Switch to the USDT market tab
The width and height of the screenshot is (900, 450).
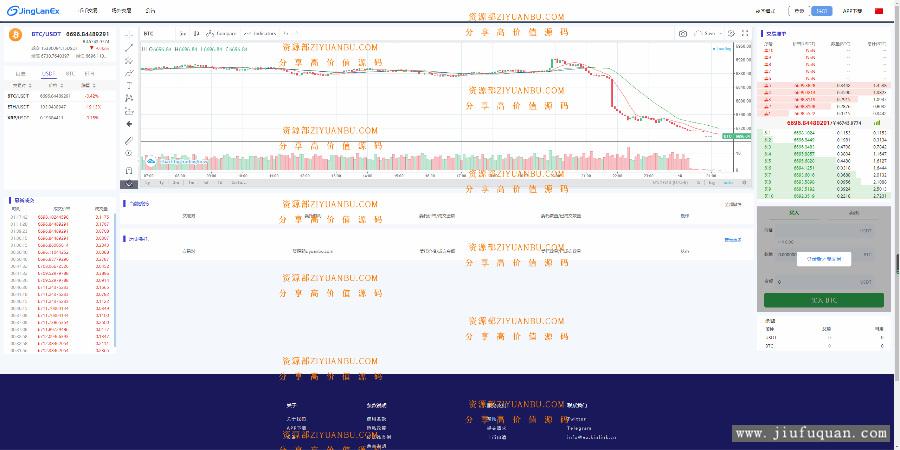pos(49,73)
